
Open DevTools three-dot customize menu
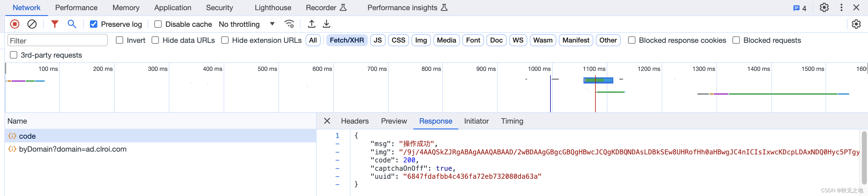click(x=842, y=7)
